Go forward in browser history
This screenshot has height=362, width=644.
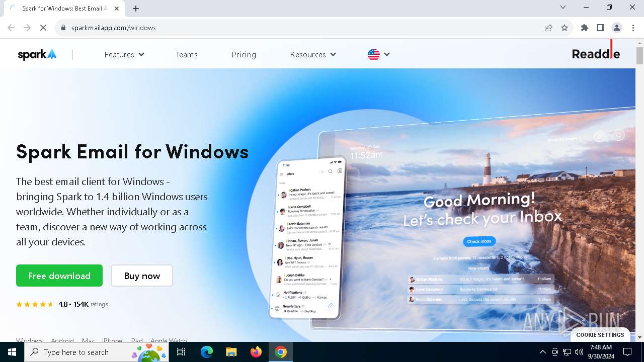(x=27, y=28)
